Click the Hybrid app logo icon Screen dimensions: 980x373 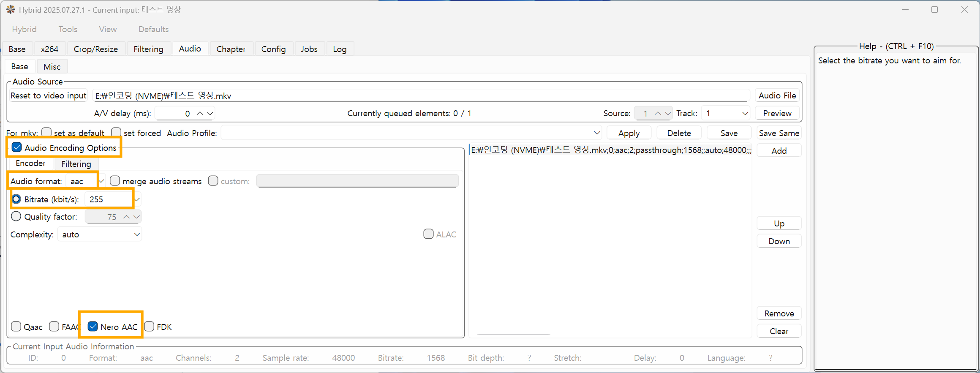(11, 9)
